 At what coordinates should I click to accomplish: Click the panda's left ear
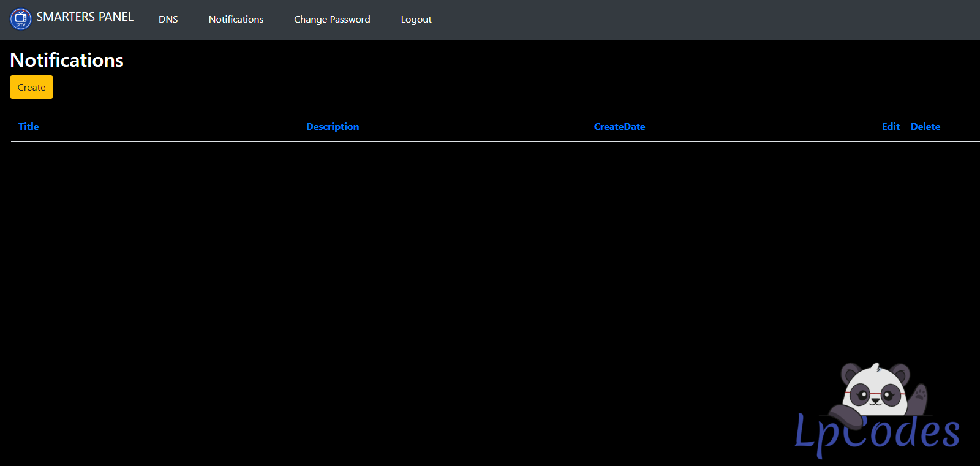851,373
